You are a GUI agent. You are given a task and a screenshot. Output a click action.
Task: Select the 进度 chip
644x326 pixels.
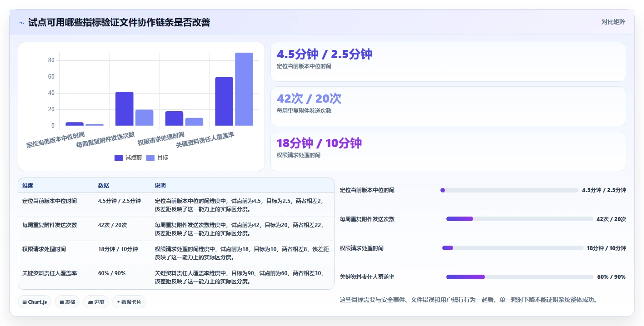96,302
